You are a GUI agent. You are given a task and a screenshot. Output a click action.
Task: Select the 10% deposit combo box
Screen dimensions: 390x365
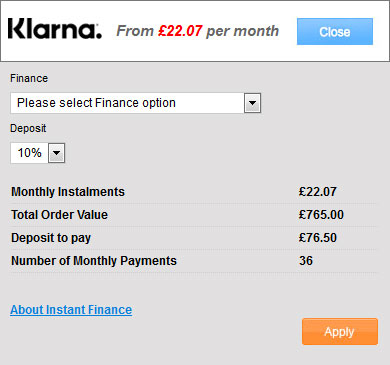(x=38, y=153)
